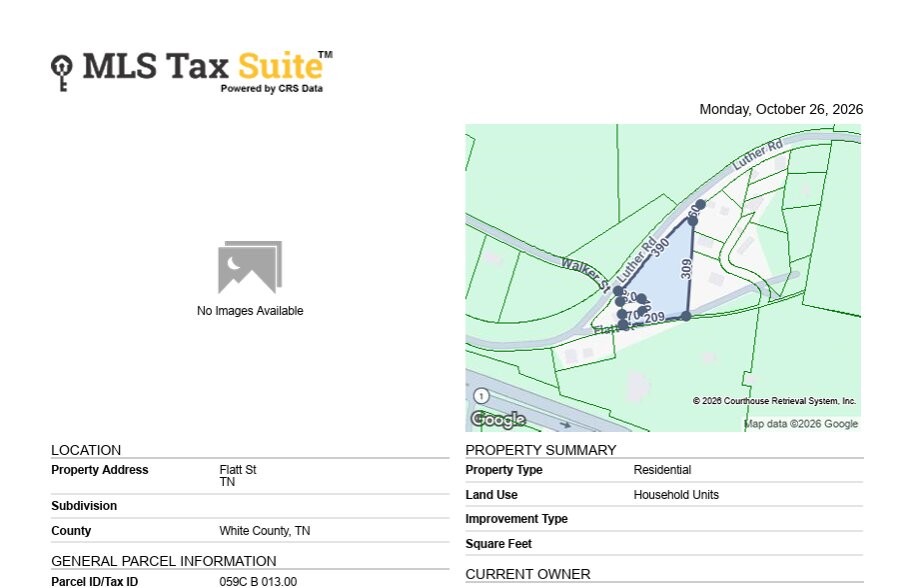This screenshot has width=916, height=588.
Task: Click the PROPERTY SUMMARY section header
Action: click(x=541, y=450)
